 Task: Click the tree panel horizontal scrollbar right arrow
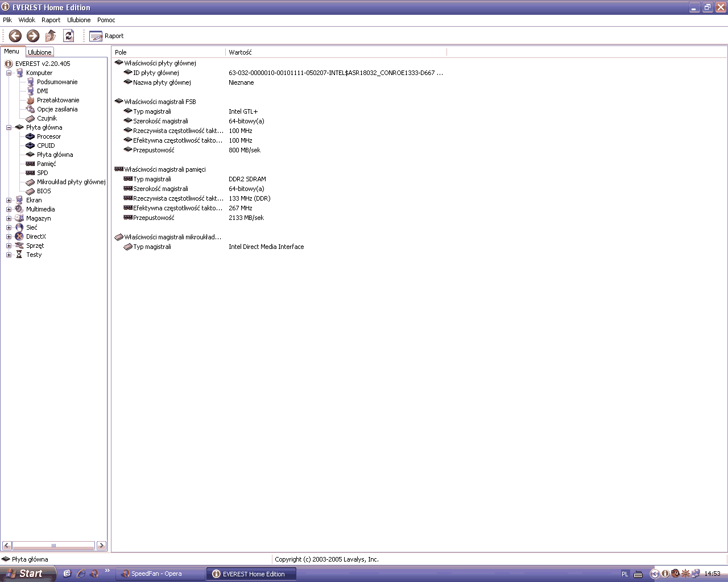tap(101, 546)
